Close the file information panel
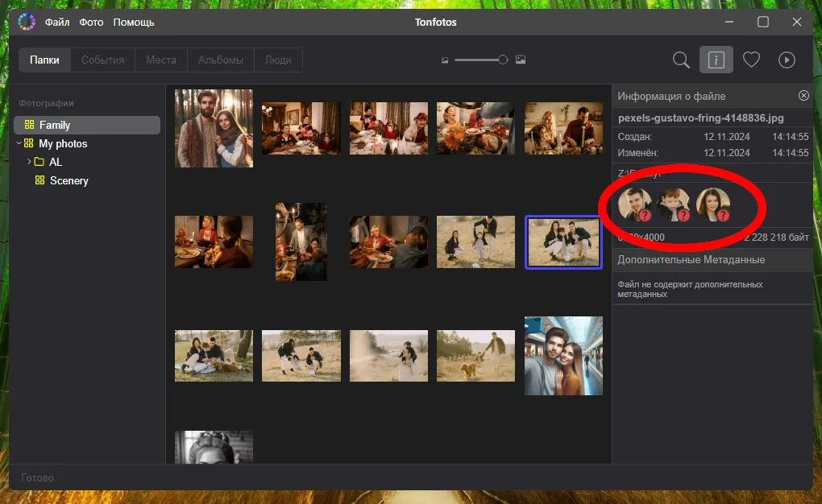 click(x=803, y=96)
